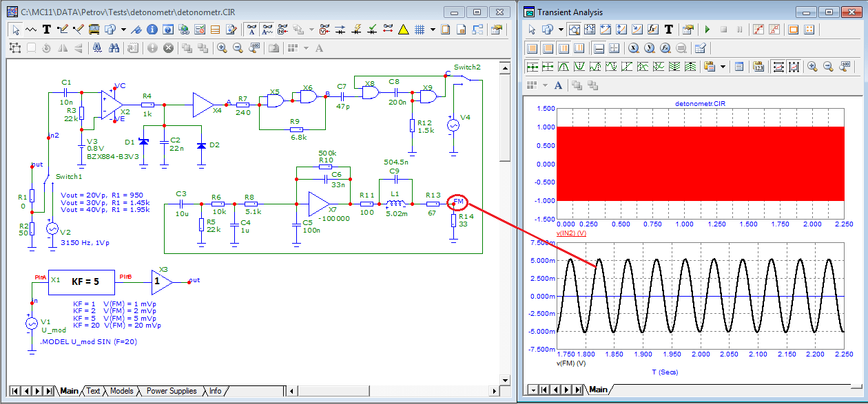Viewport: 868px width, 404px height.
Task: Pause the analysis run
Action: click(x=739, y=30)
